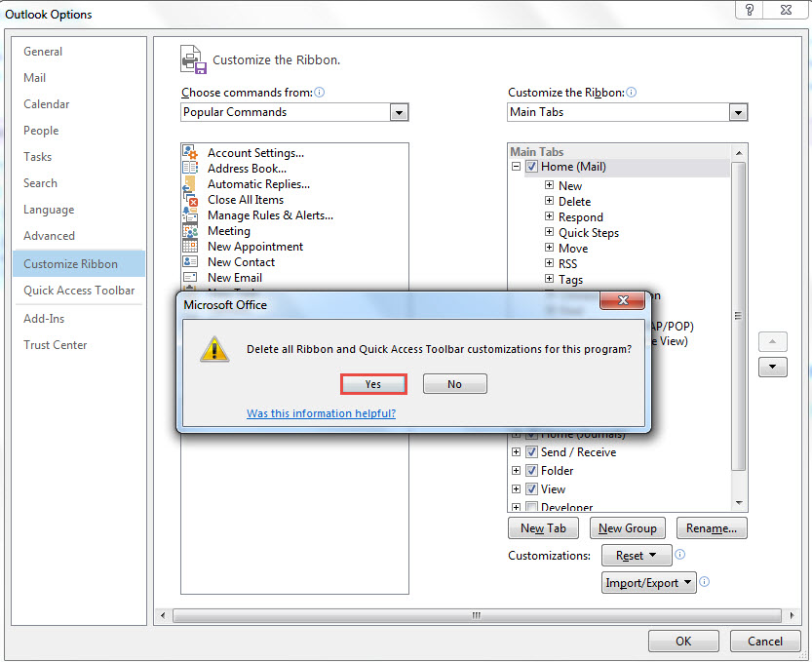Move selected ribbon item up with arrow button
812x662 pixels.
(x=773, y=342)
